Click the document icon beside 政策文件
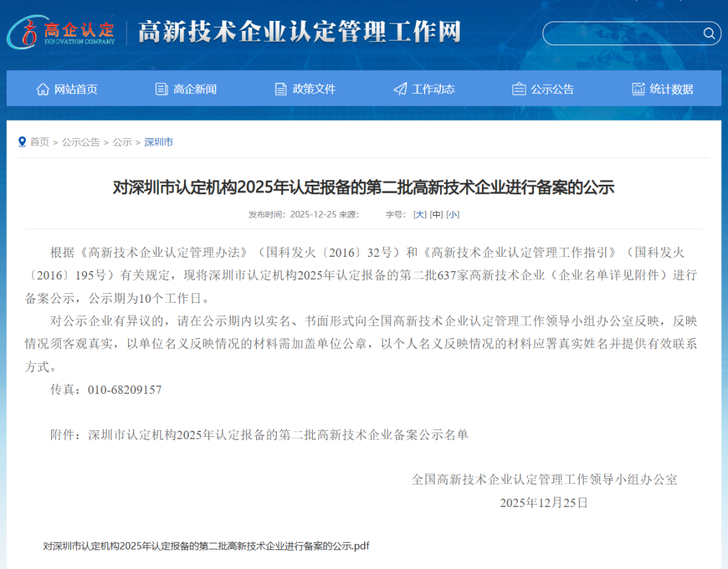The height and width of the screenshot is (569, 728). click(281, 89)
